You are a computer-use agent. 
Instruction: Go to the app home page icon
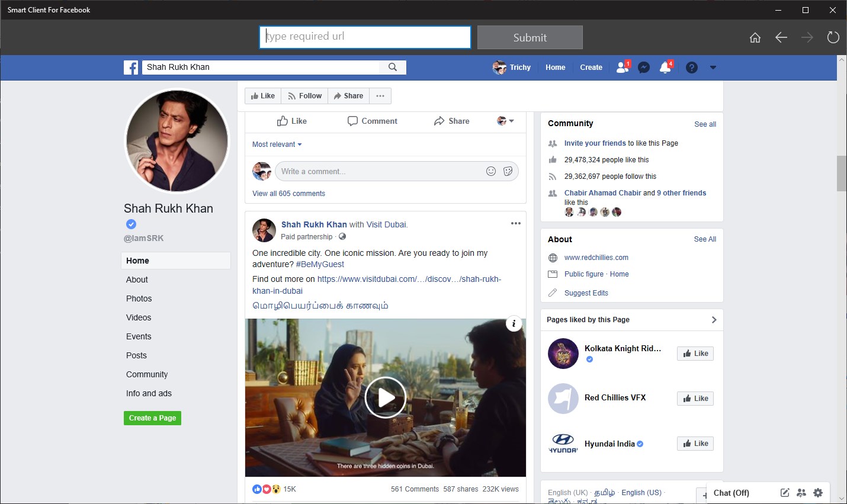click(755, 37)
